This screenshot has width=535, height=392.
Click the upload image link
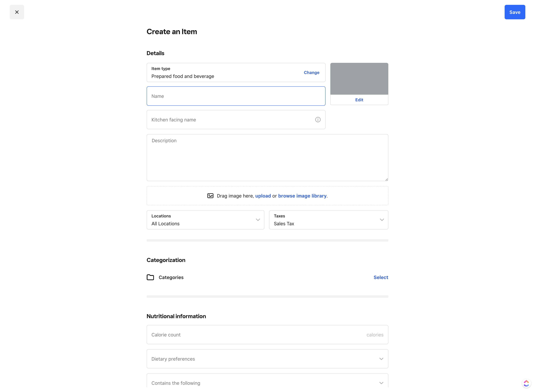point(263,196)
